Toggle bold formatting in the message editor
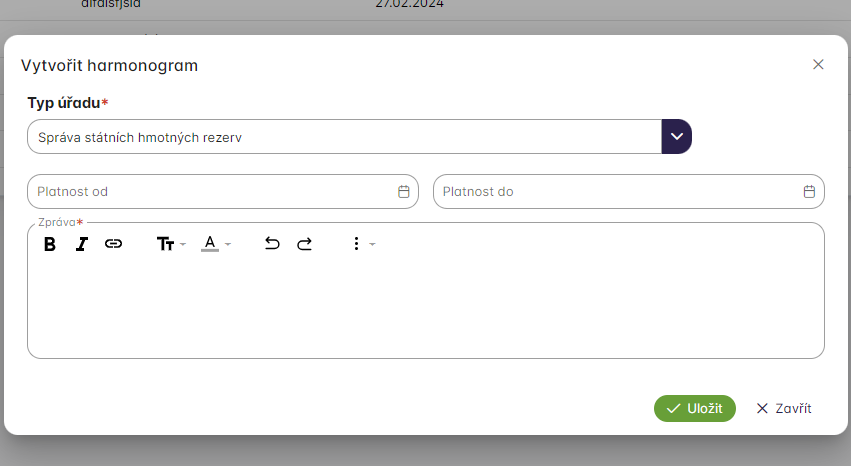Image resolution: width=851 pixels, height=466 pixels. point(49,244)
